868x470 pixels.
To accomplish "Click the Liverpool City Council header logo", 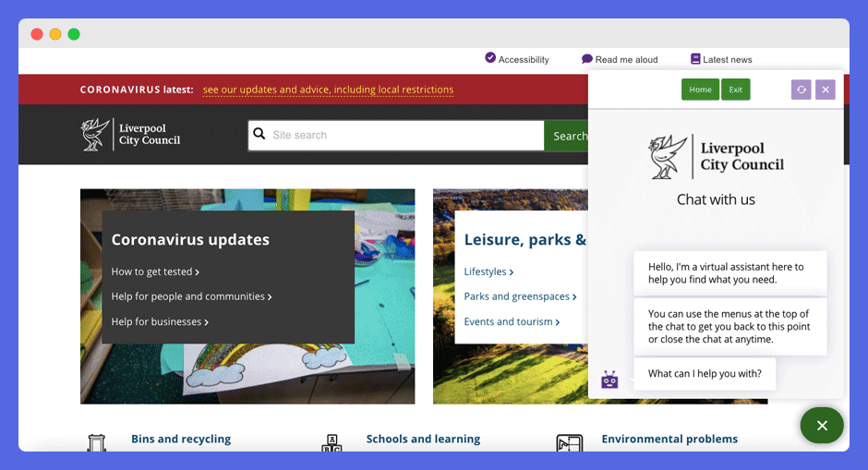I will point(130,135).
